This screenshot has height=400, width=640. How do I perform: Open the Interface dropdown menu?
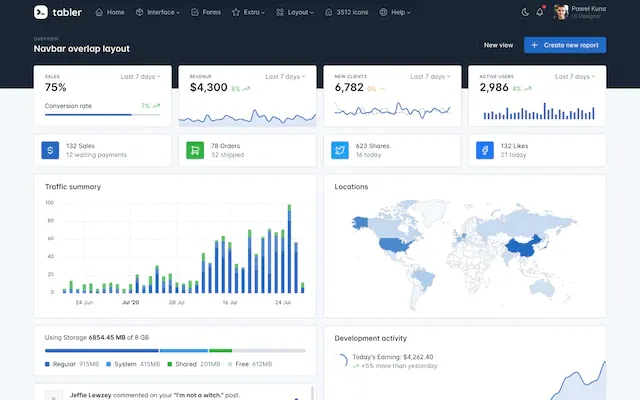click(158, 12)
